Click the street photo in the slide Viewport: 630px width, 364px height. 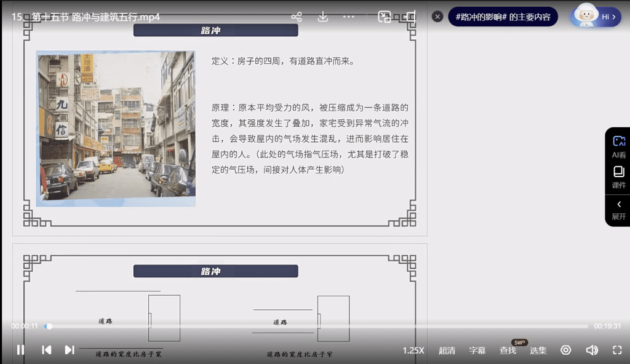click(116, 129)
